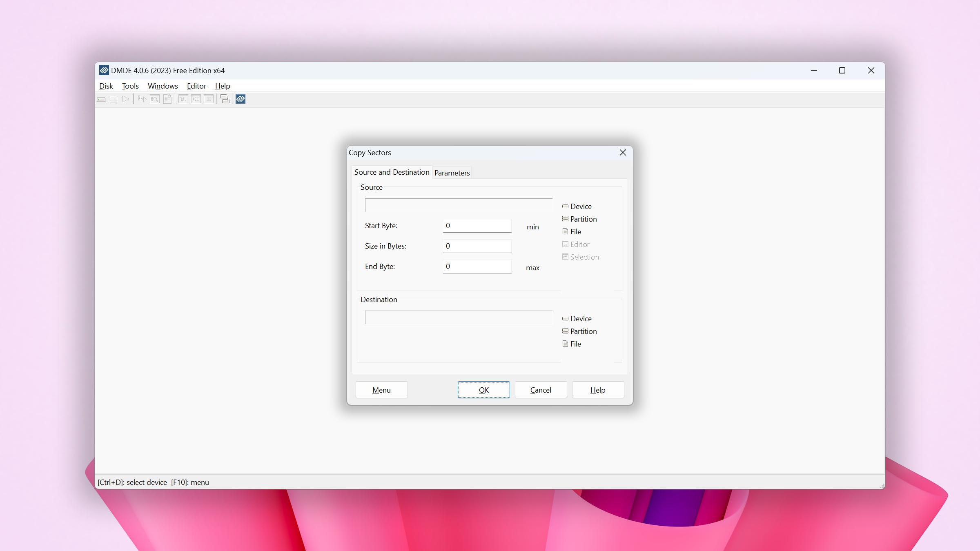This screenshot has width=980, height=551.
Task: Click the grayed Selection source option
Action: pos(580,257)
